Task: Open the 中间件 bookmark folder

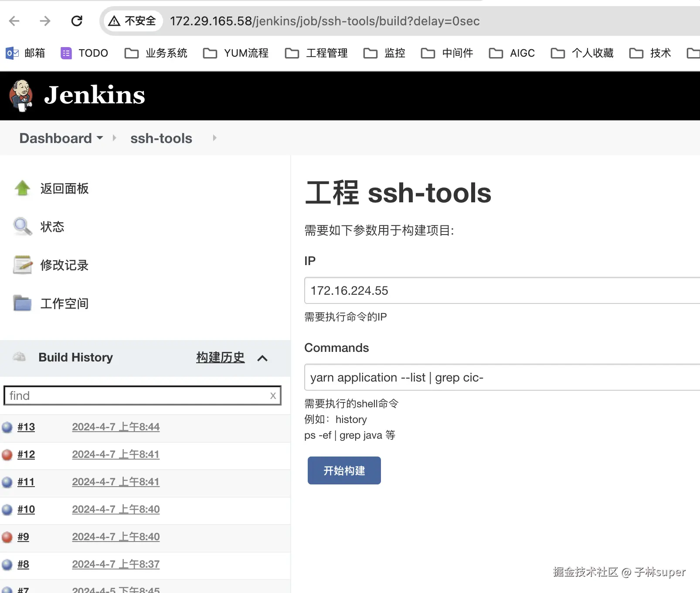Action: click(x=447, y=53)
